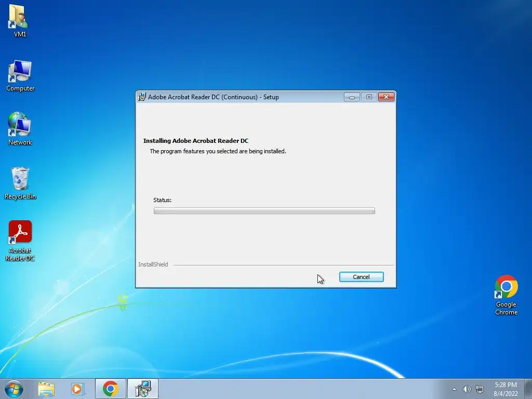Image resolution: width=532 pixels, height=399 pixels.
Task: Select the Acrobat Reader DC desktop shortcut
Action: click(20, 241)
